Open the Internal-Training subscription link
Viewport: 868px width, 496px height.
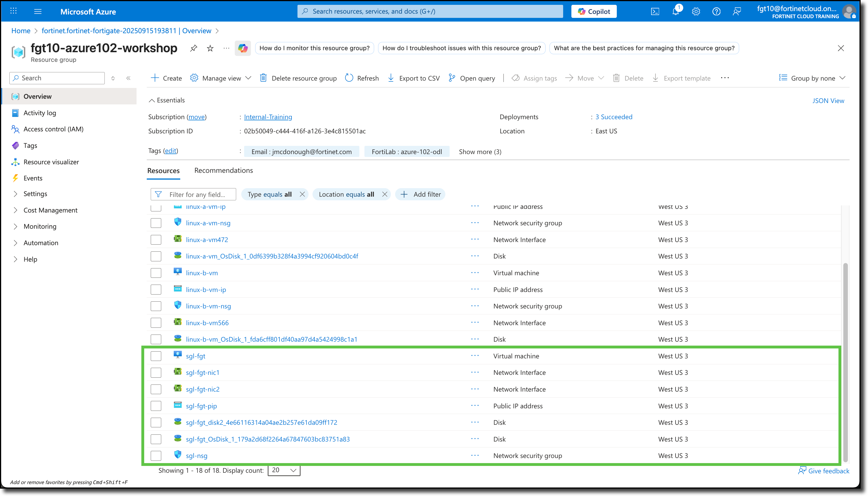(x=268, y=117)
